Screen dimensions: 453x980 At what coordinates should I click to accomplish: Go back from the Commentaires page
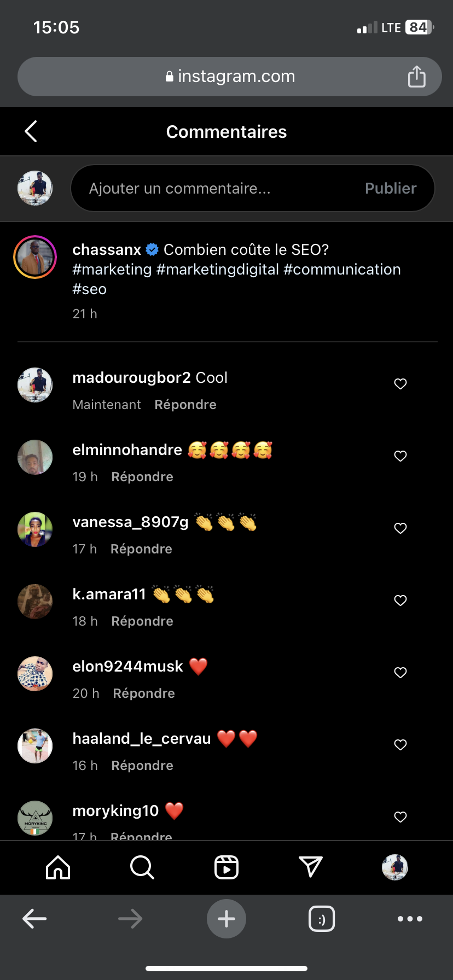click(x=31, y=131)
